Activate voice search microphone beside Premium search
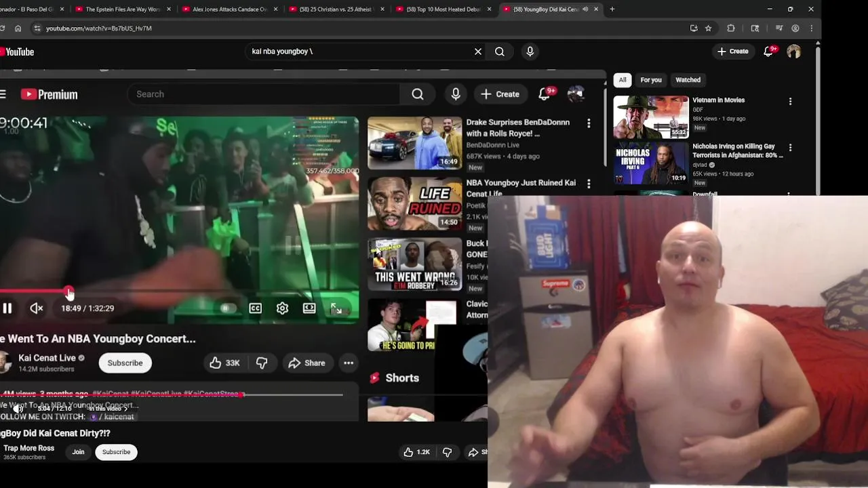This screenshot has height=488, width=868. pyautogui.click(x=456, y=94)
